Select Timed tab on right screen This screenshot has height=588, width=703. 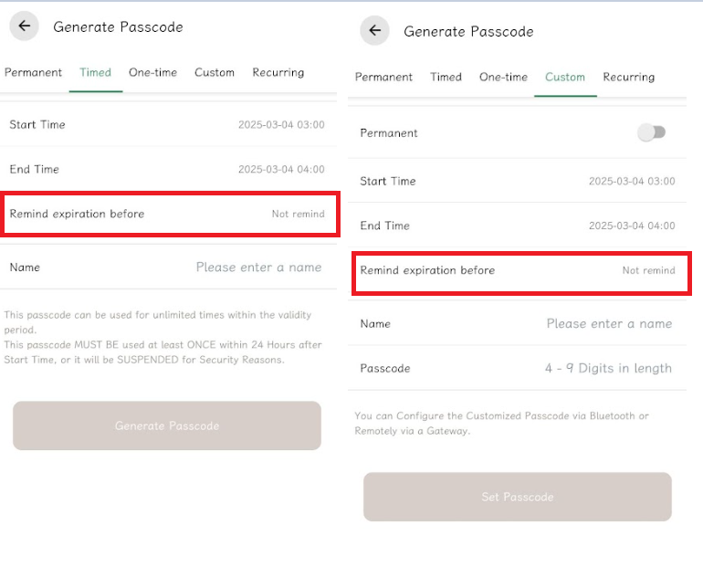[446, 77]
